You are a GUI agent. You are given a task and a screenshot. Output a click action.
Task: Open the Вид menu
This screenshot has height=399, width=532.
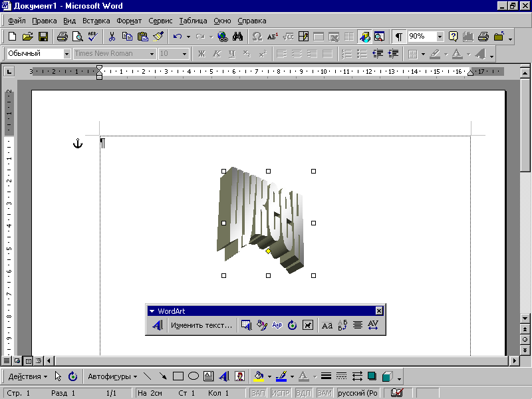coord(70,21)
